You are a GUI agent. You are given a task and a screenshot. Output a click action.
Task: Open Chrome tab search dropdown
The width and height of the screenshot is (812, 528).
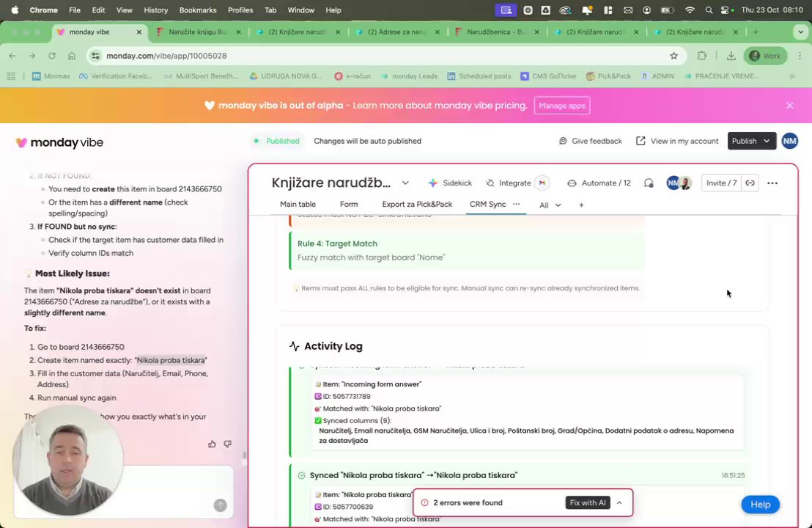[800, 32]
